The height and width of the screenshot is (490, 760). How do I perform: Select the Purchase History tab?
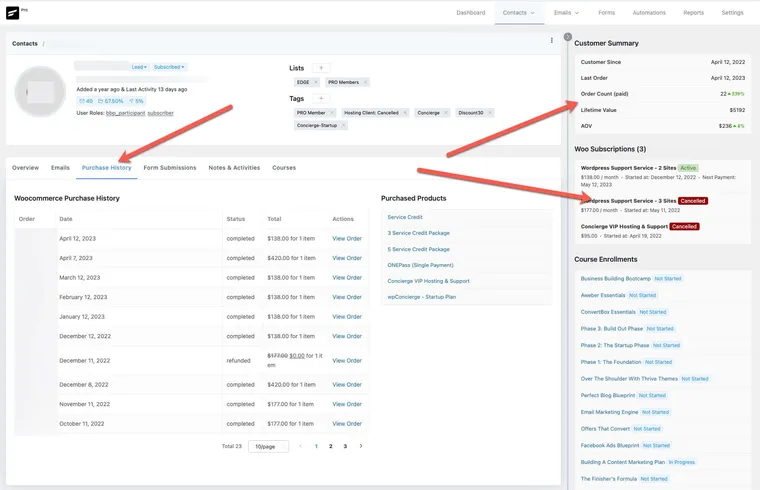[107, 168]
